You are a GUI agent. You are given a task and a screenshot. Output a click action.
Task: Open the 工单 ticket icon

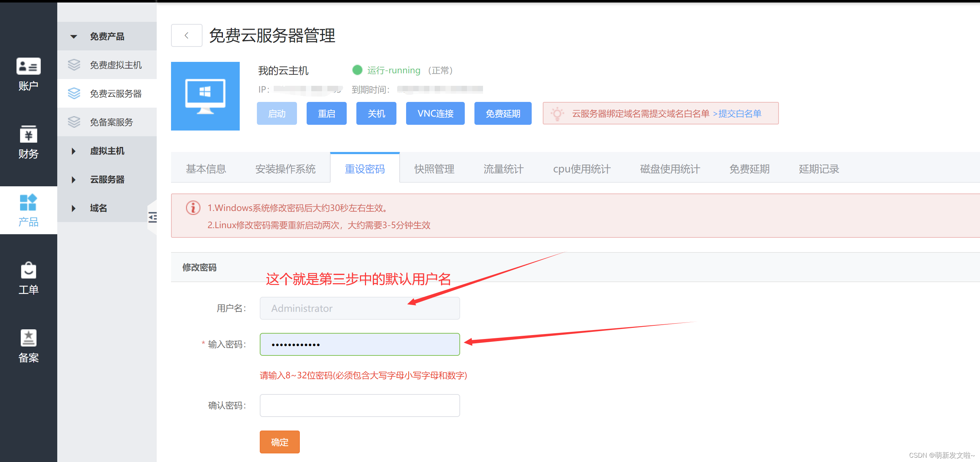point(29,278)
